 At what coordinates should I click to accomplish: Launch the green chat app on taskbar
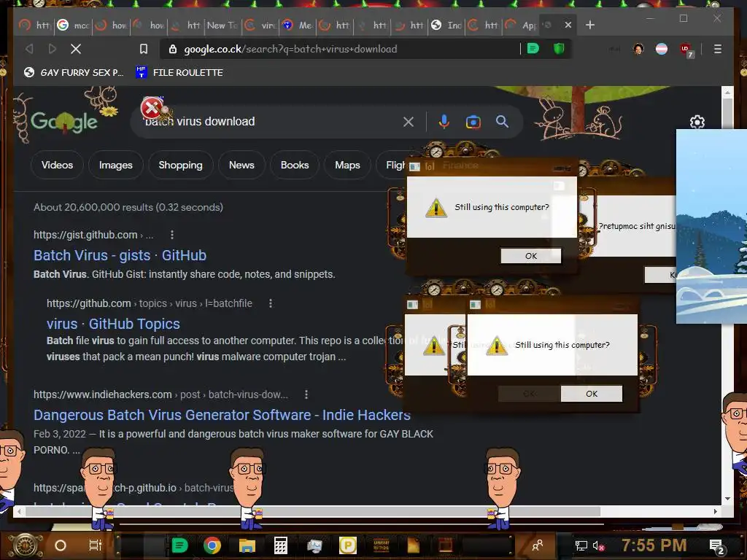[x=179, y=545]
